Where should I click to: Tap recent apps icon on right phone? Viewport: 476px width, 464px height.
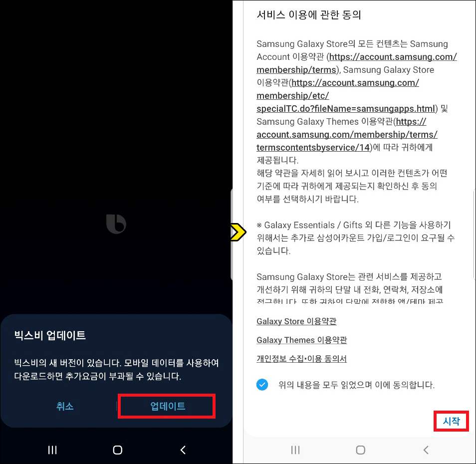pyautogui.click(x=295, y=450)
